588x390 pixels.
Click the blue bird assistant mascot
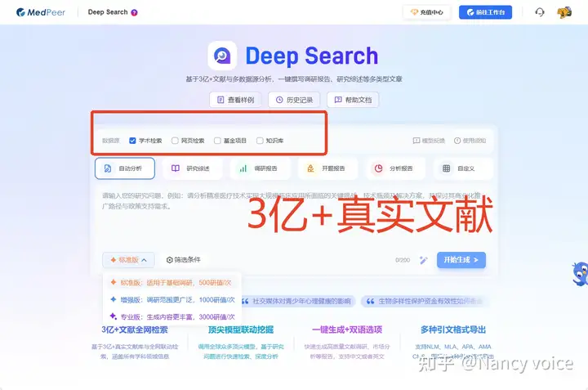click(x=581, y=274)
